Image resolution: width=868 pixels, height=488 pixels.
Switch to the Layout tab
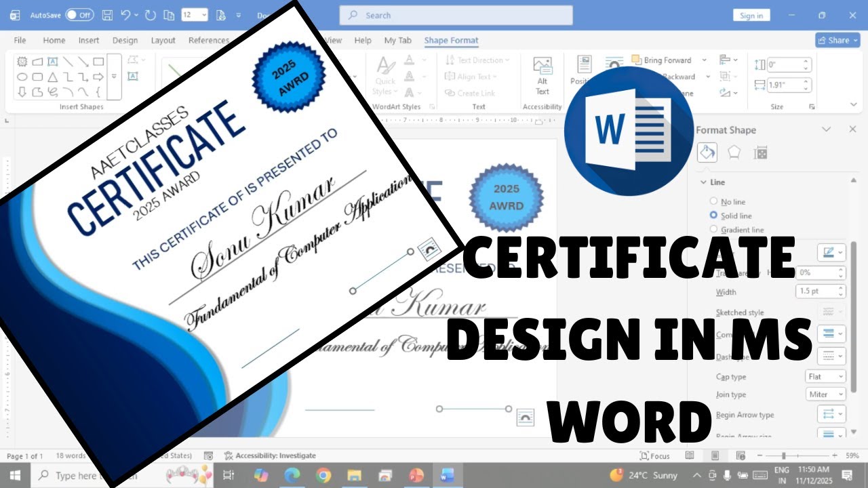click(x=163, y=40)
